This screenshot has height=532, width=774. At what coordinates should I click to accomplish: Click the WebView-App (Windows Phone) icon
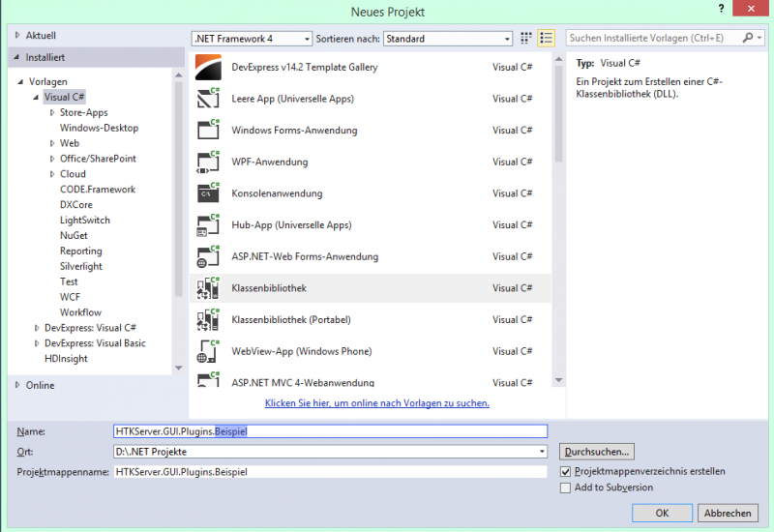tap(209, 351)
